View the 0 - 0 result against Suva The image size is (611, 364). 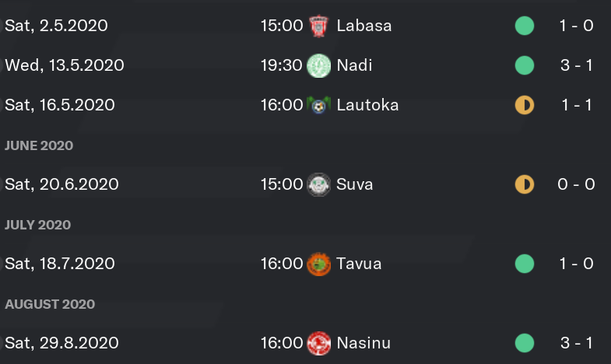[576, 184]
